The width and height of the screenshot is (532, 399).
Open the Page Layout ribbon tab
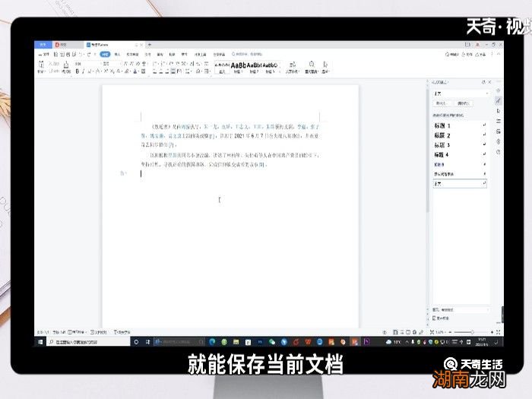tap(132, 54)
